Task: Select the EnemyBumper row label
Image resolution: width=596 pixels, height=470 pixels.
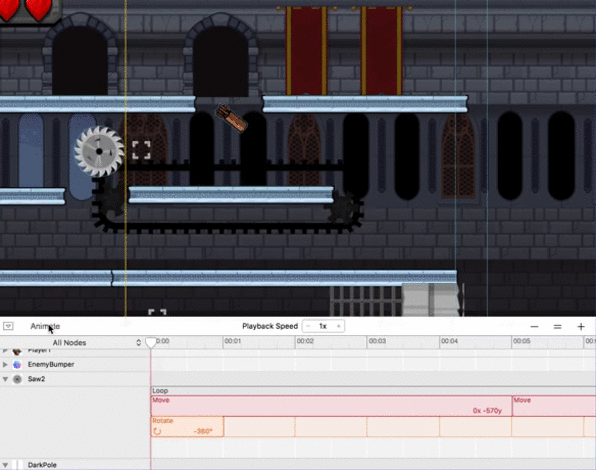Action: [51, 364]
